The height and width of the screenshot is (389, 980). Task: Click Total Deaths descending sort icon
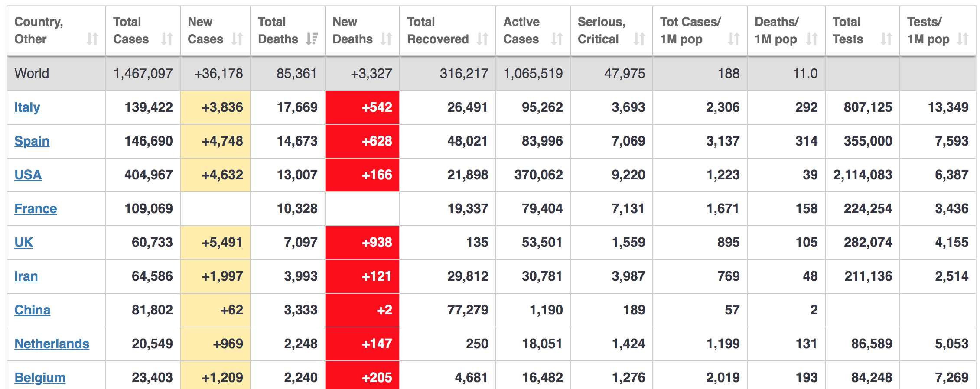click(x=312, y=39)
